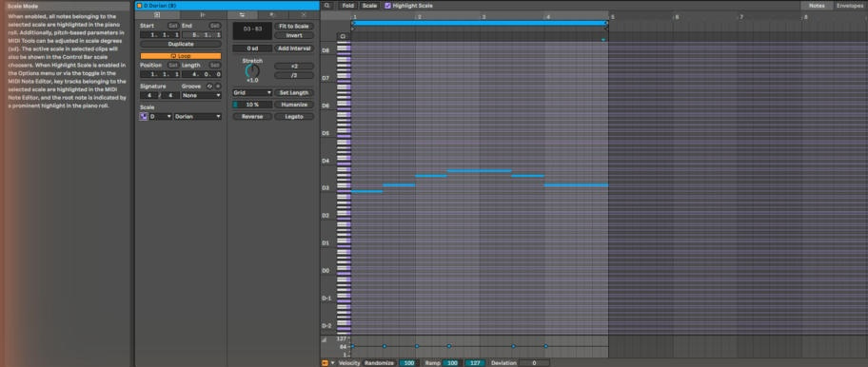The height and width of the screenshot is (367, 868).
Task: Click the Signature denominator field
Action: [x=171, y=96]
